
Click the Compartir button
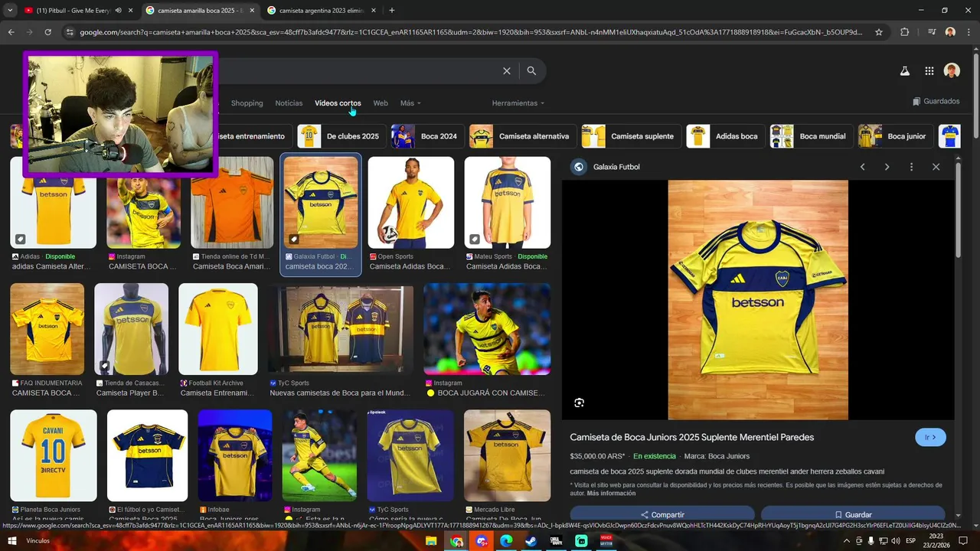pos(662,514)
